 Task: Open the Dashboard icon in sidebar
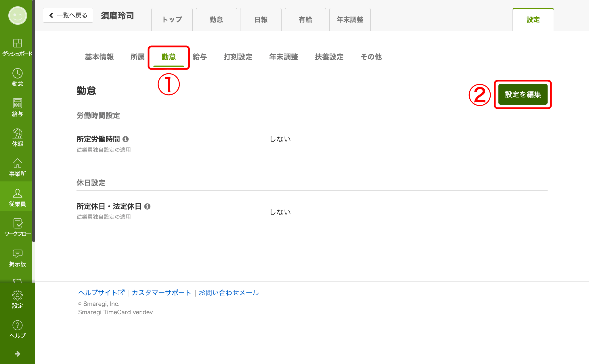(17, 43)
